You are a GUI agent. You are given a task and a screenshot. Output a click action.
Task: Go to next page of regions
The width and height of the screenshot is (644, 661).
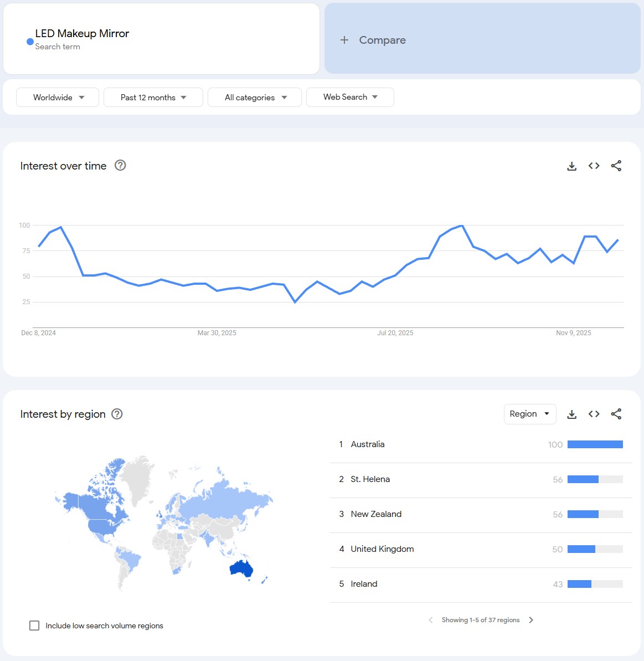531,620
